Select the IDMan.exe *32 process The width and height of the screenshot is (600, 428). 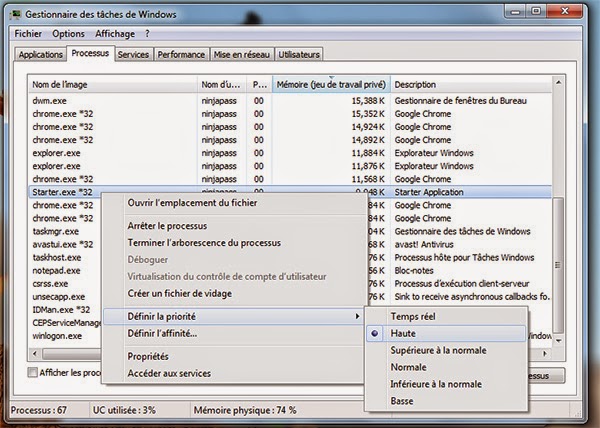(61, 310)
